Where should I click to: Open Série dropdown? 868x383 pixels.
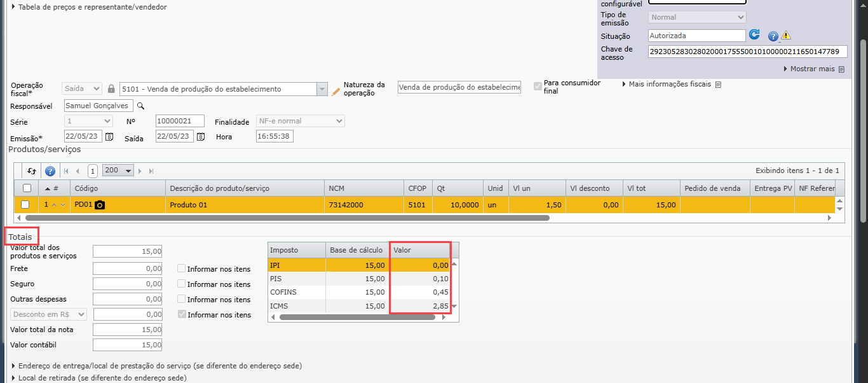89,121
